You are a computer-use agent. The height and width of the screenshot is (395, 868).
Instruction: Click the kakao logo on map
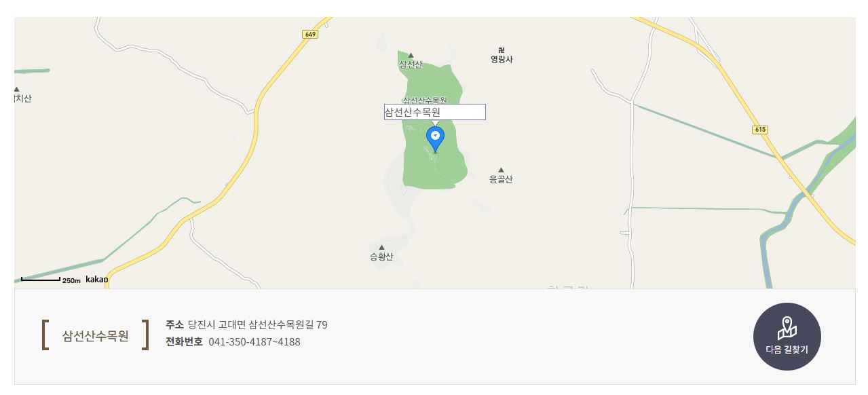click(96, 279)
